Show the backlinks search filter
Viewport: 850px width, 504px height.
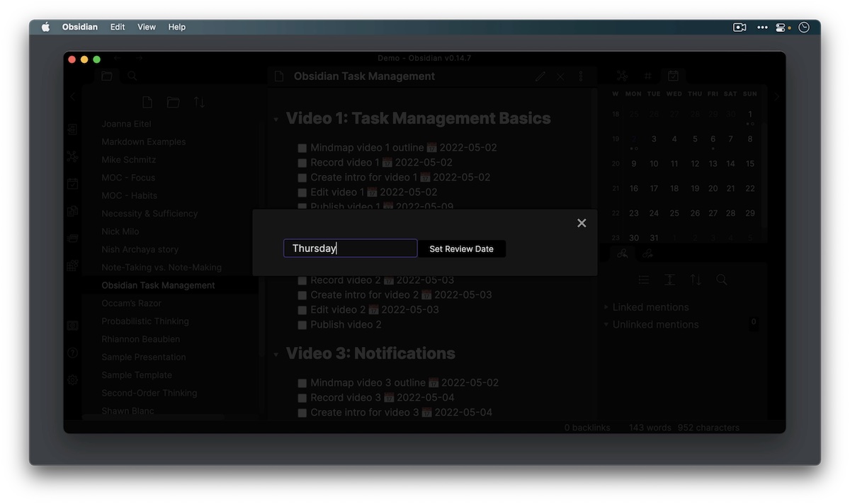click(x=722, y=280)
